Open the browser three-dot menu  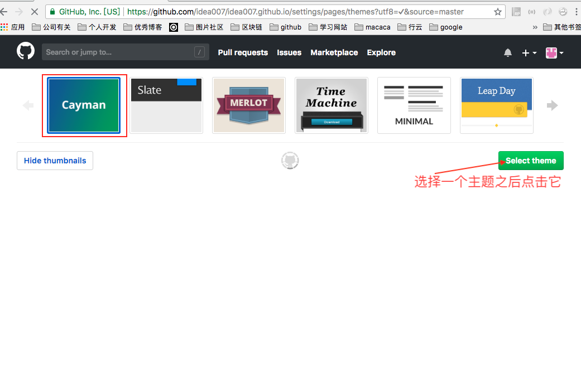[x=577, y=12]
